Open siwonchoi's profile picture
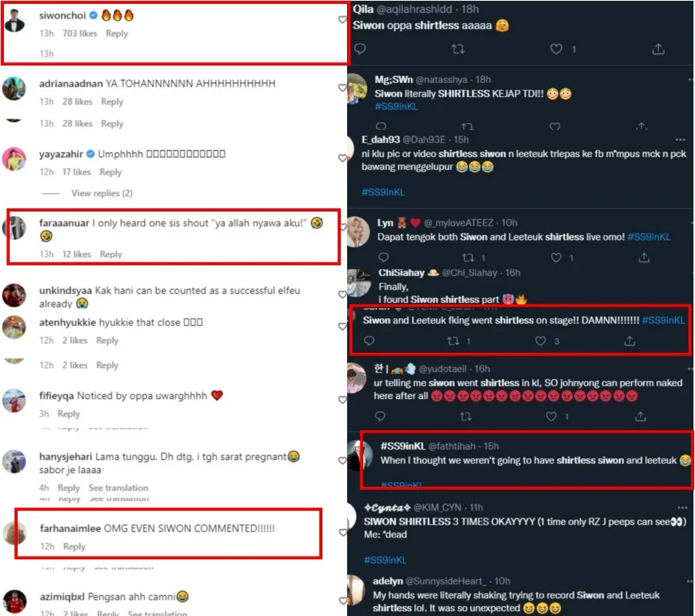 pyautogui.click(x=15, y=20)
